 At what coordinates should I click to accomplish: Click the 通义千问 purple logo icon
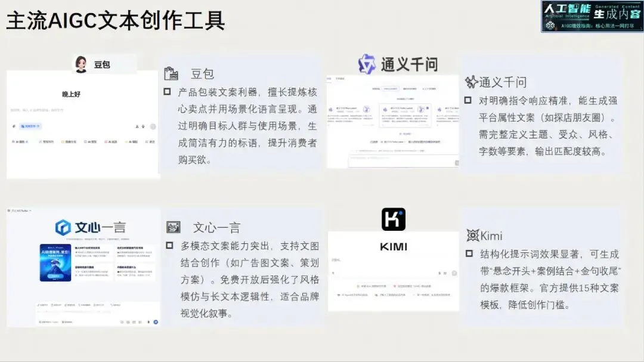point(366,64)
